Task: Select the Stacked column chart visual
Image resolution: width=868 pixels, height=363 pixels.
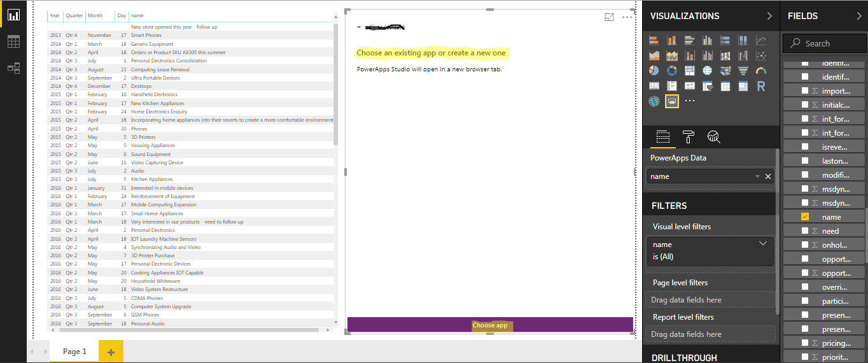Action: [672, 40]
